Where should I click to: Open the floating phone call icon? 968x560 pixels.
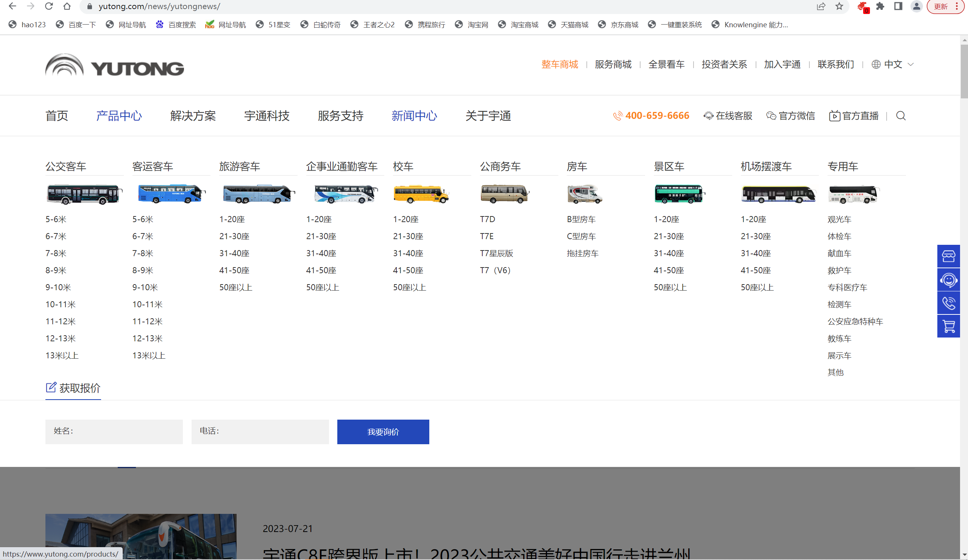tap(948, 303)
